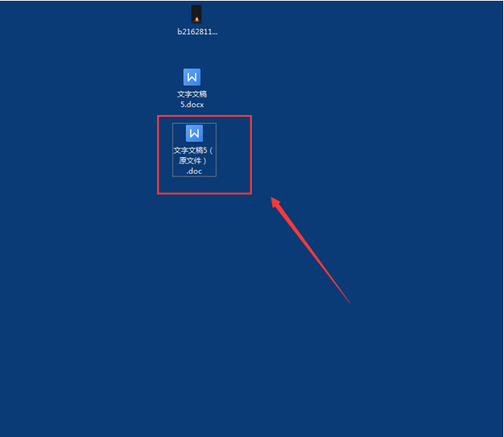Click the "5.docx" line of the file label
Image resolution: width=504 pixels, height=437 pixels.
pos(192,104)
